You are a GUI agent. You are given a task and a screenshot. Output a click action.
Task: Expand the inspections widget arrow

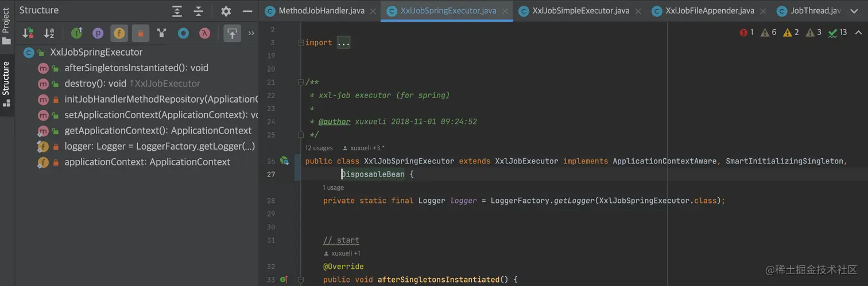(x=858, y=33)
